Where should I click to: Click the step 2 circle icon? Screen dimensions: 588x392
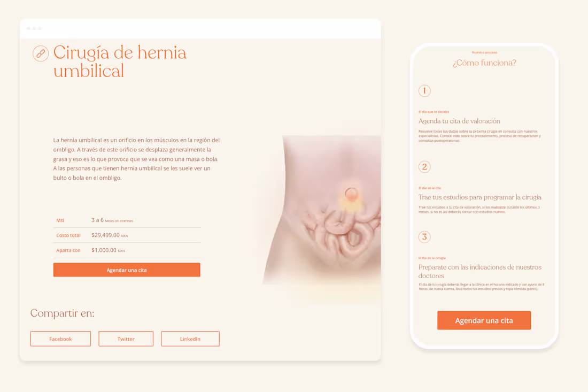click(424, 166)
